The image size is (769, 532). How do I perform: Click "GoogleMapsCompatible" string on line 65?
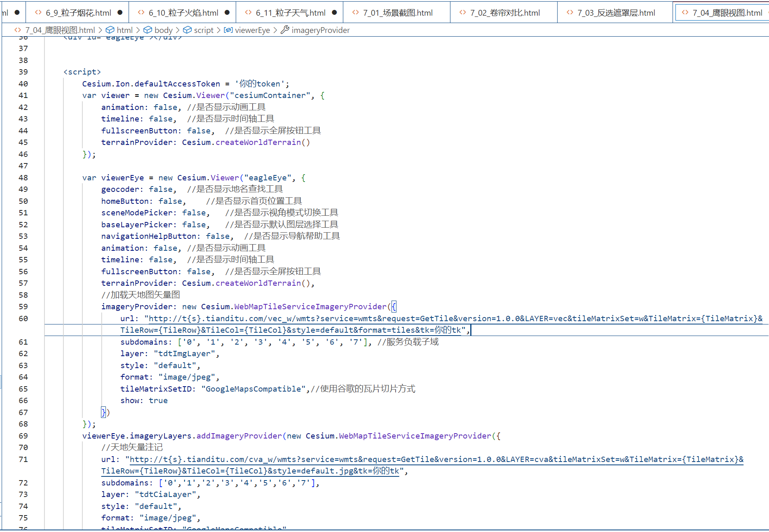click(253, 389)
